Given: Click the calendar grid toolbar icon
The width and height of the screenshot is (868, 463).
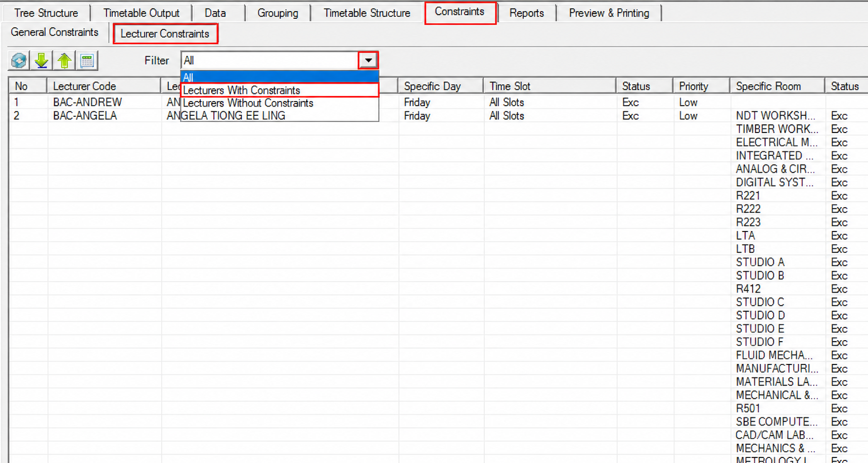Looking at the screenshot, I should pyautogui.click(x=87, y=61).
